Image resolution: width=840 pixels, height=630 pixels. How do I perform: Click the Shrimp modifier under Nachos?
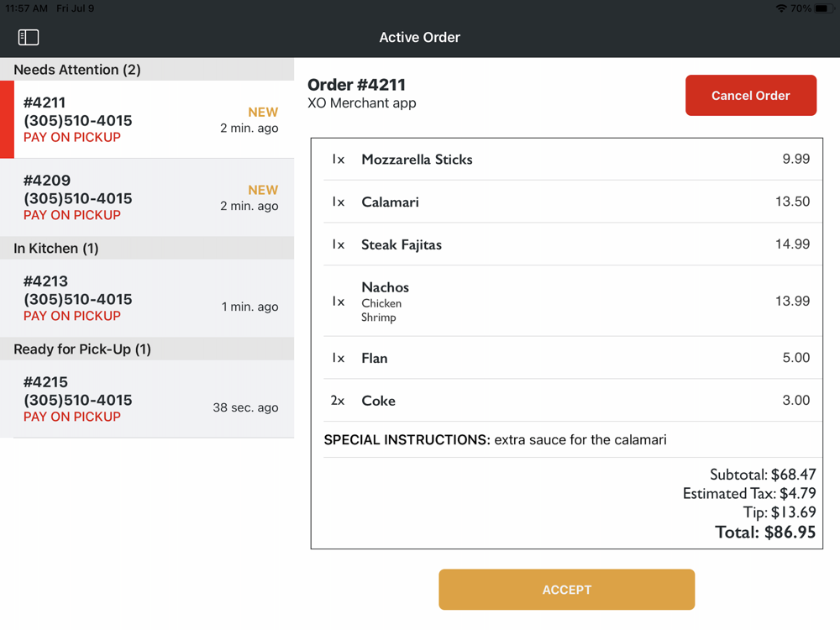(379, 318)
